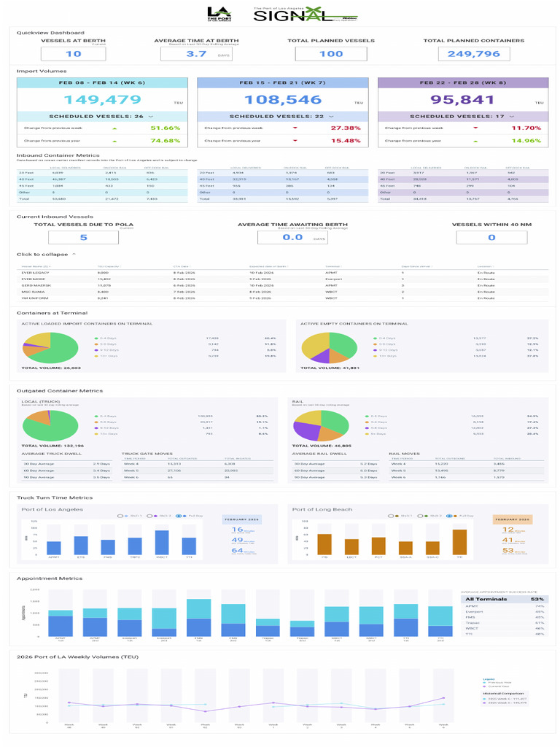Viewport: 560px width, 747px height.
Task: Click the 30 Day Average truck dwell row
Action: tap(66, 463)
